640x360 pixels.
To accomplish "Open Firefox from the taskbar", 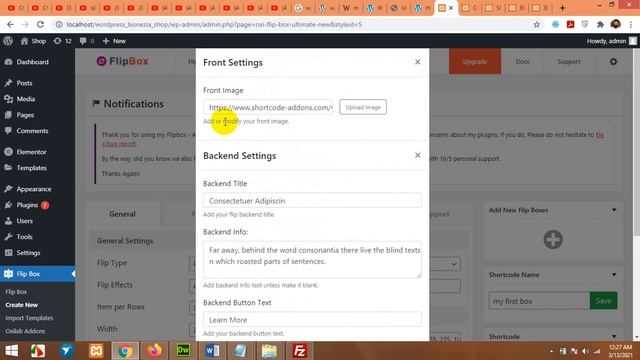I will (154, 351).
